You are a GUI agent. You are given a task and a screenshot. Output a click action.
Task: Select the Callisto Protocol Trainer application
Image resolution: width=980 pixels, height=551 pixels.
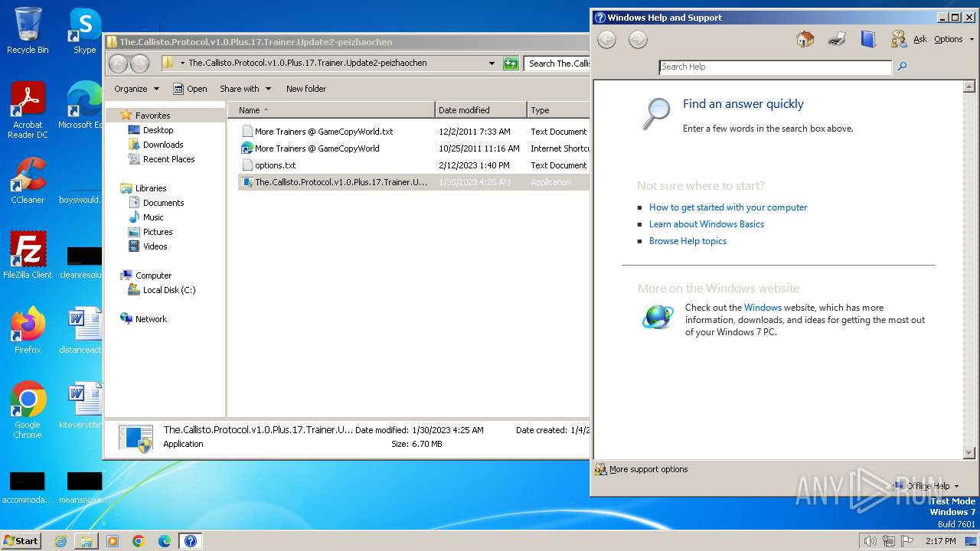[x=413, y=182]
